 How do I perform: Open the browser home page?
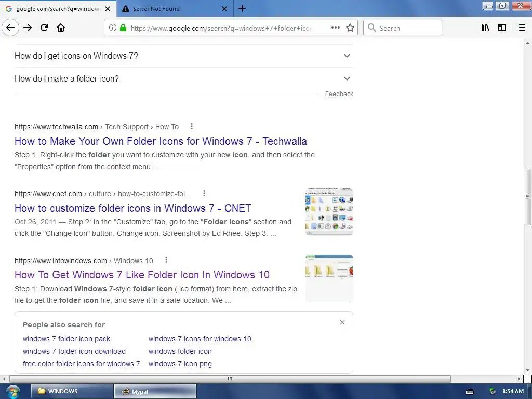click(x=61, y=28)
